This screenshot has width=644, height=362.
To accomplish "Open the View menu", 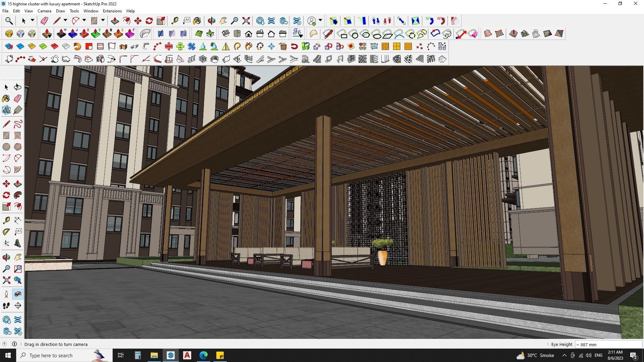I will click(29, 11).
